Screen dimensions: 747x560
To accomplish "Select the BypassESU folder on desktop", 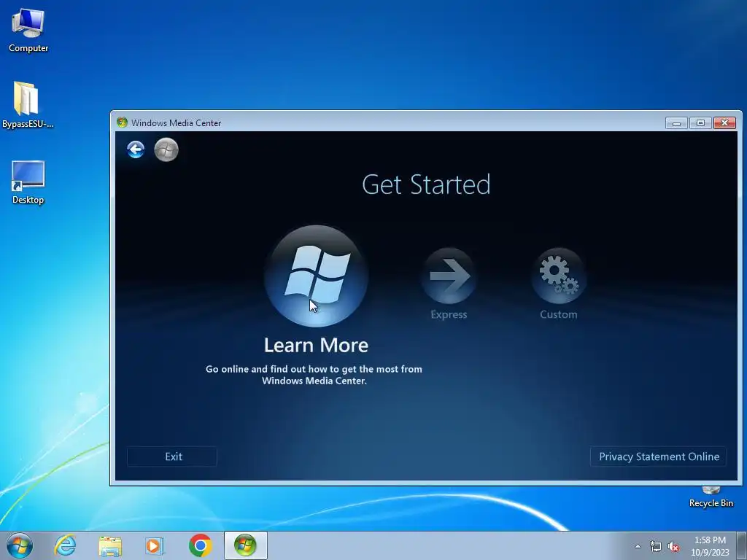I will click(27, 105).
